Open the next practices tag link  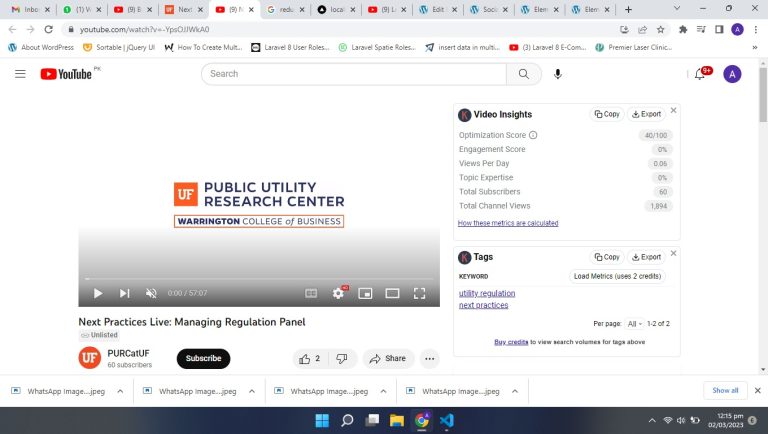483,305
